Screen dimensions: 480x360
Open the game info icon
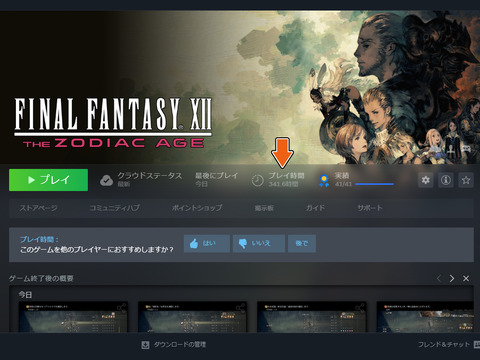pos(446,180)
